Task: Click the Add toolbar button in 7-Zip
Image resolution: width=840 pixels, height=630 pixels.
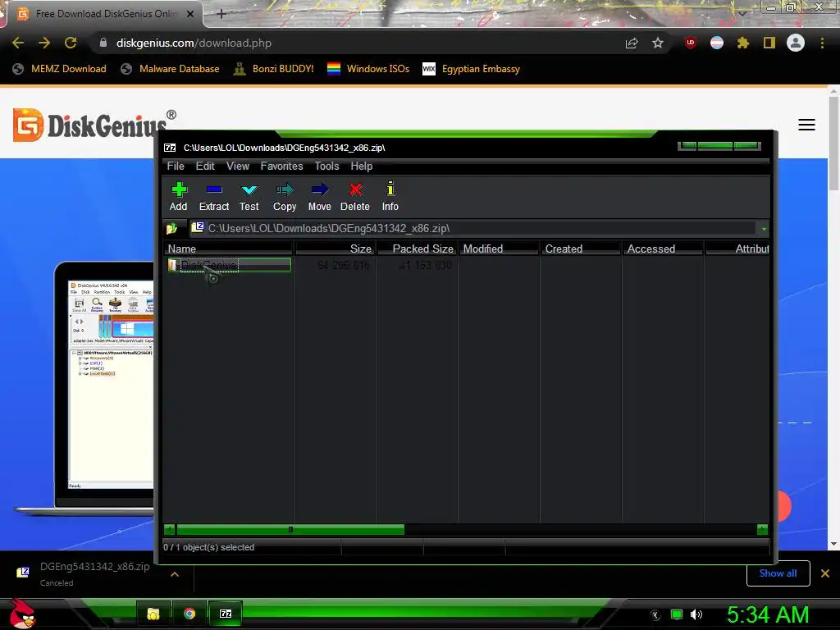Action: click(178, 197)
